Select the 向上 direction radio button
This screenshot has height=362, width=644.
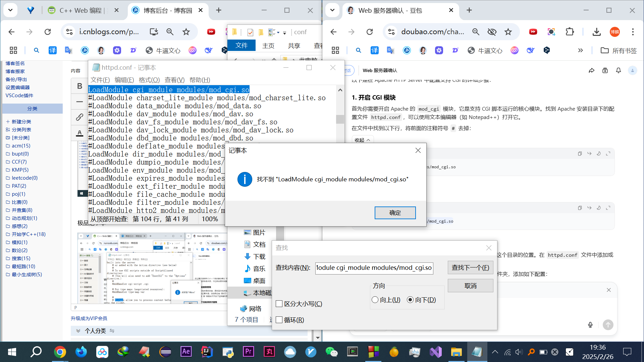point(375,300)
